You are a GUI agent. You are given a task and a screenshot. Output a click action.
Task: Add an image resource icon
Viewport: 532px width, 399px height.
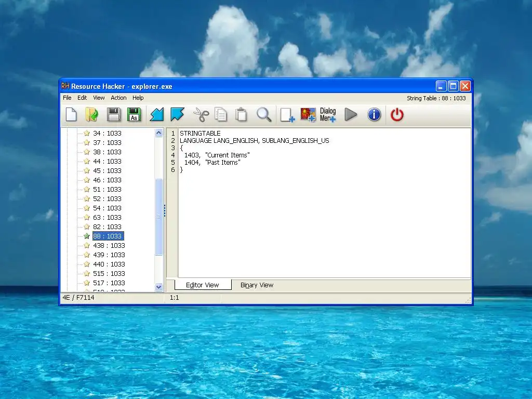pos(308,115)
